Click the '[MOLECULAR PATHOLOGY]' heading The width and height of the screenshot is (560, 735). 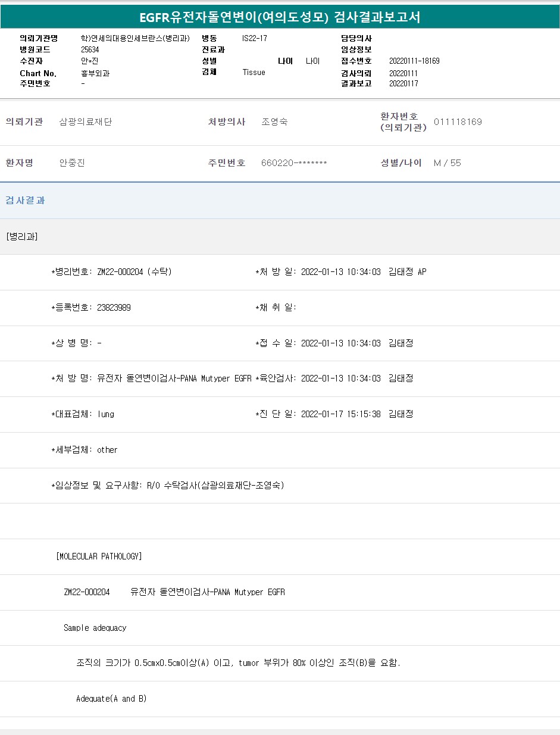(x=99, y=556)
